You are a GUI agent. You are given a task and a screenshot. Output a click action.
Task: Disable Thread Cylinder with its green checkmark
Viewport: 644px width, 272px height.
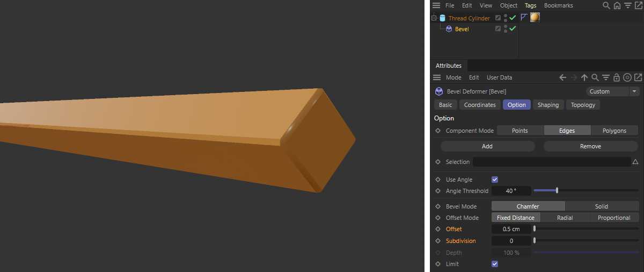coord(513,18)
